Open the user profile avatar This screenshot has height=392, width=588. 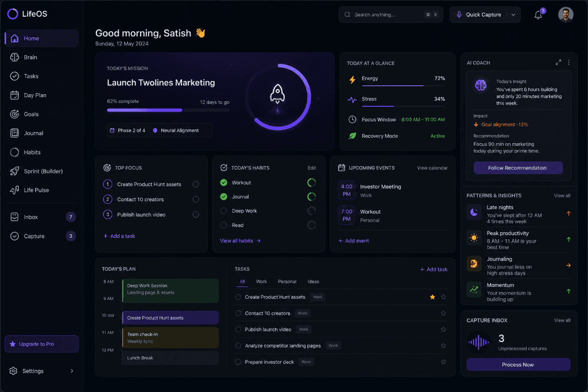[x=566, y=14]
